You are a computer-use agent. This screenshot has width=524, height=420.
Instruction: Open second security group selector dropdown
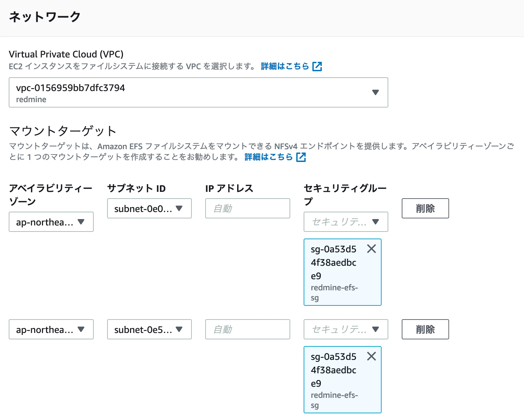(346, 329)
